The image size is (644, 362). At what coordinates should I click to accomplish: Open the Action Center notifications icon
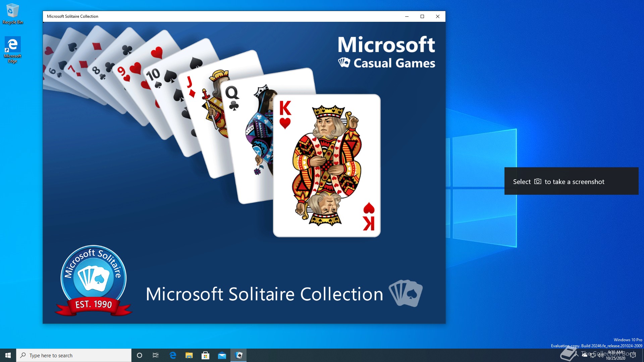633,355
